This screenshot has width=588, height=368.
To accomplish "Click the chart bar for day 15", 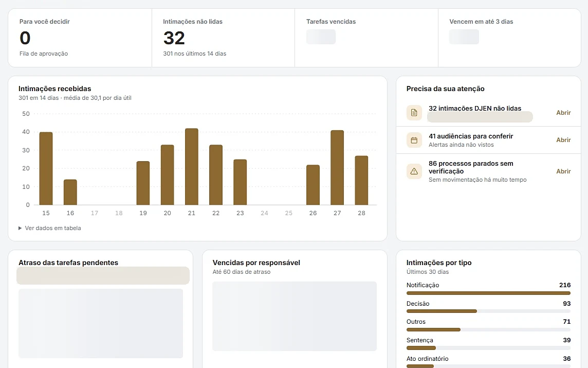I will [46, 168].
